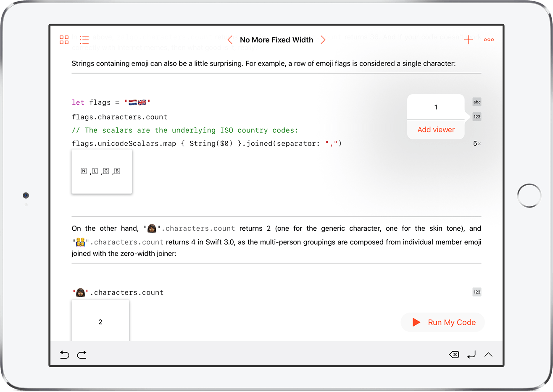Redo the last edit
Image resolution: width=553 pixels, height=392 pixels.
click(x=82, y=355)
